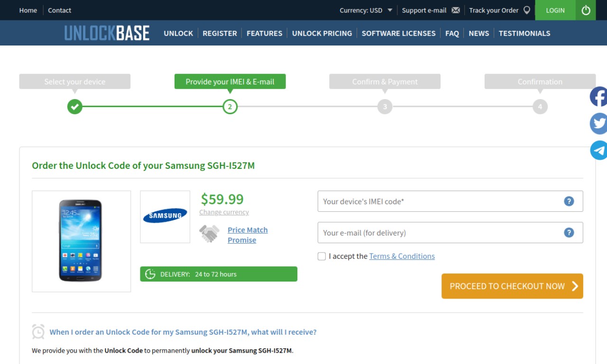
Task: Open the Currency: USD dropdown
Action: click(x=366, y=10)
